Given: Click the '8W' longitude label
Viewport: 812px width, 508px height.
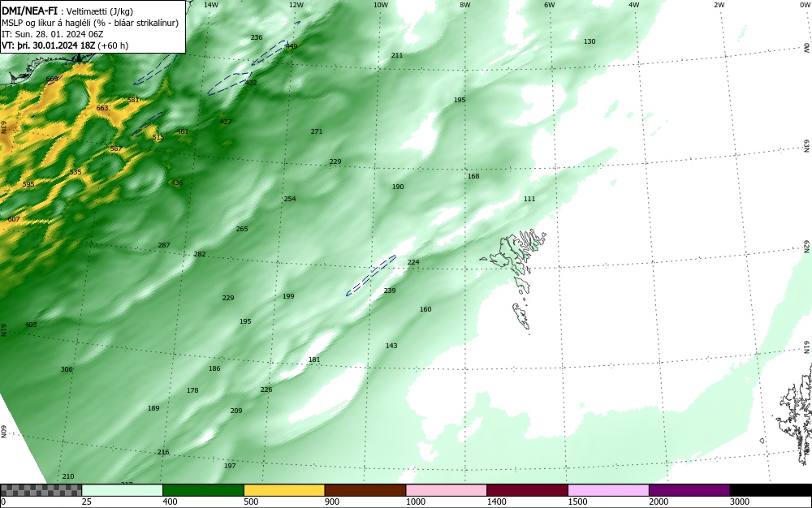Looking at the screenshot, I should tap(465, 5).
